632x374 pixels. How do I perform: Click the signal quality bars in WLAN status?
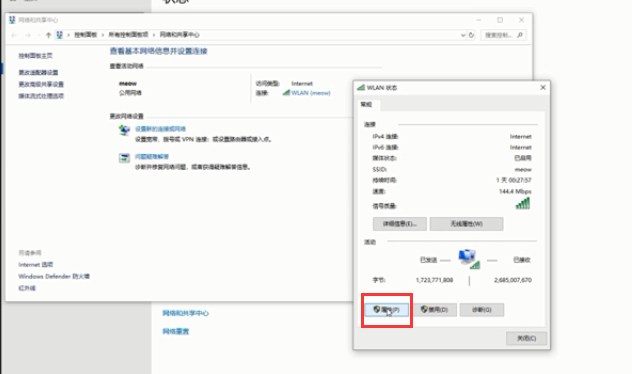[x=523, y=204]
